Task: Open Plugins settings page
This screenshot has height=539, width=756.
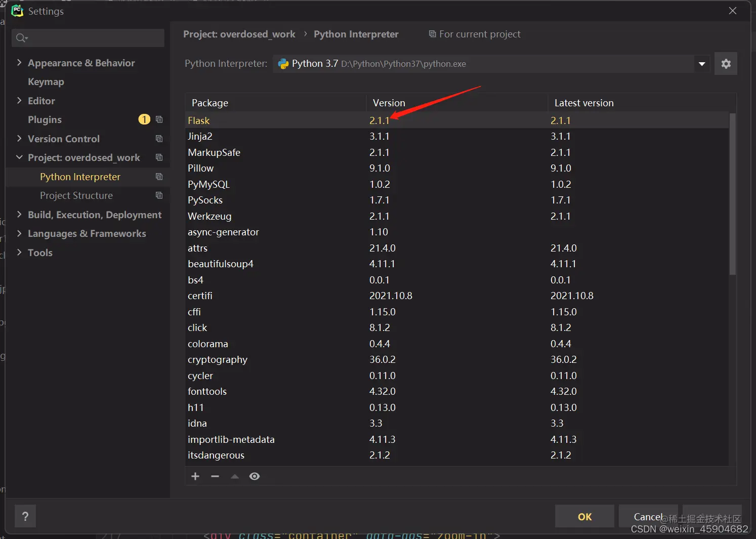Action: tap(45, 119)
